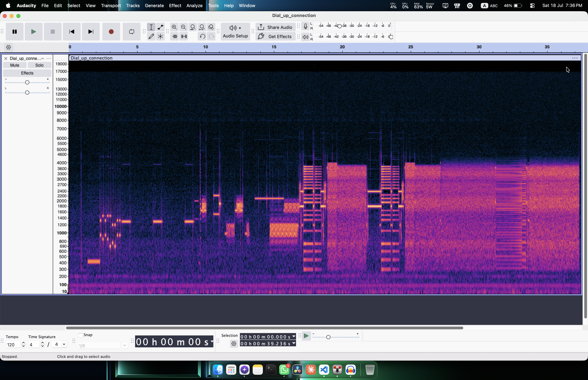The width and height of the screenshot is (588, 380).
Task: Select the Multi-tool asterisk icon
Action: tap(161, 37)
